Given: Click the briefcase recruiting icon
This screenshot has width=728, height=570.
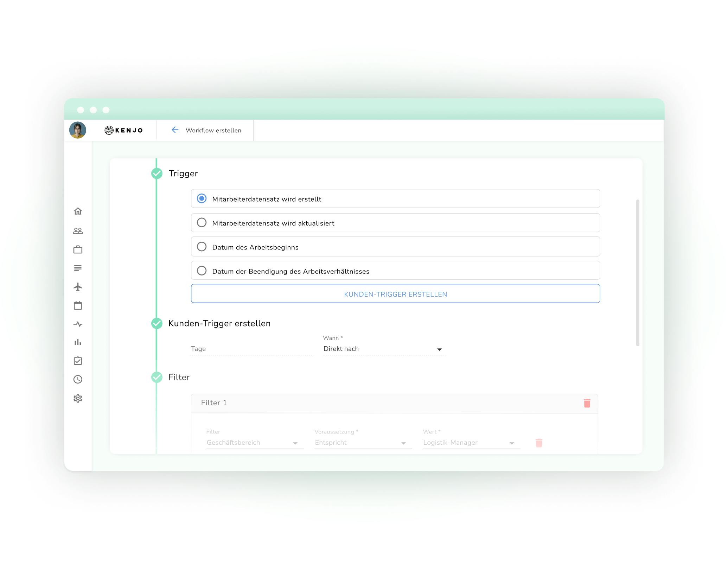Looking at the screenshot, I should click(78, 250).
